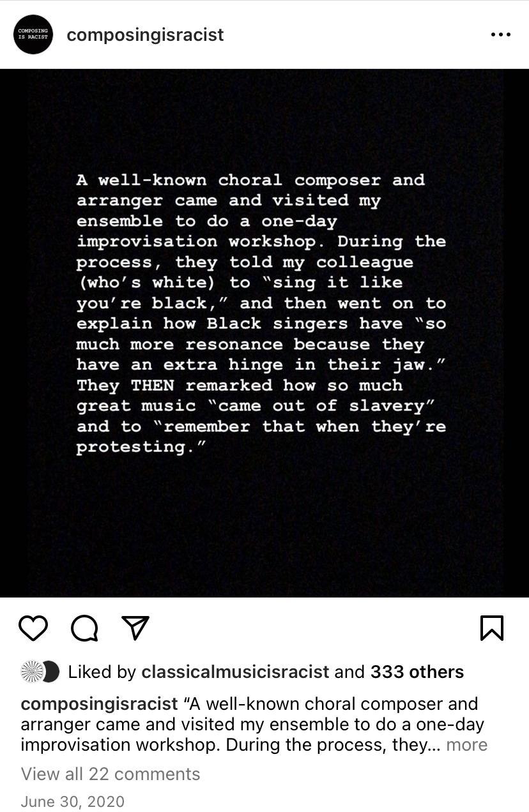Expand the caption with the more link
The image size is (529, 812).
pyautogui.click(x=466, y=745)
